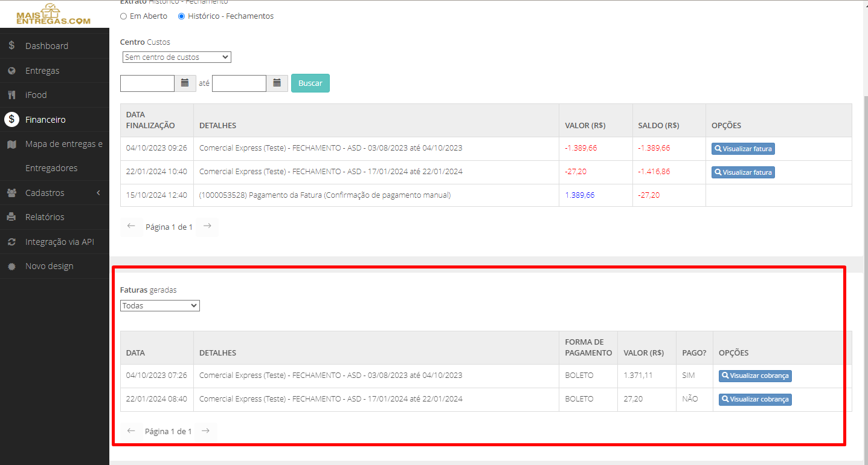
Task: Open Dashboard from the sidebar menu
Action: pos(47,46)
